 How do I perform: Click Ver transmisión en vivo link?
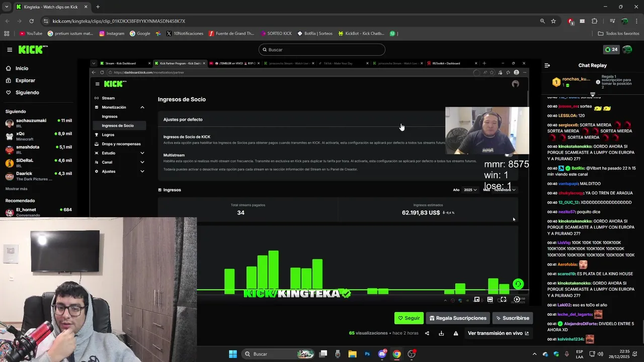point(498,333)
